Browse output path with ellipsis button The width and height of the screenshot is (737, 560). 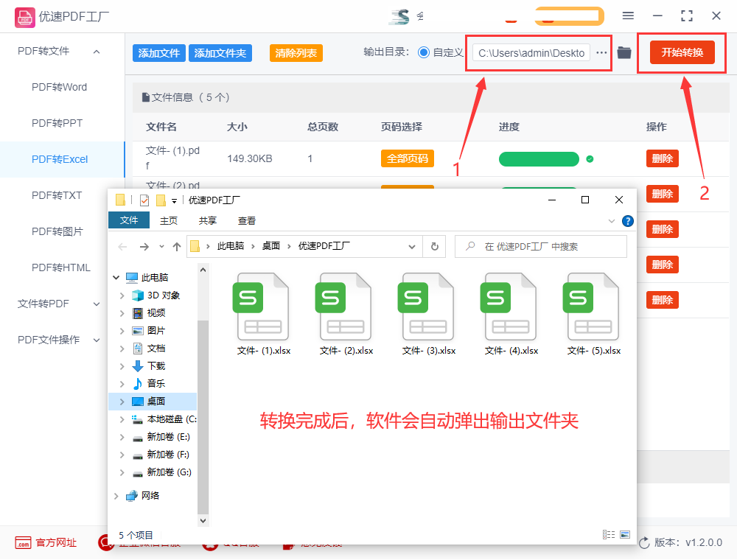pos(601,52)
